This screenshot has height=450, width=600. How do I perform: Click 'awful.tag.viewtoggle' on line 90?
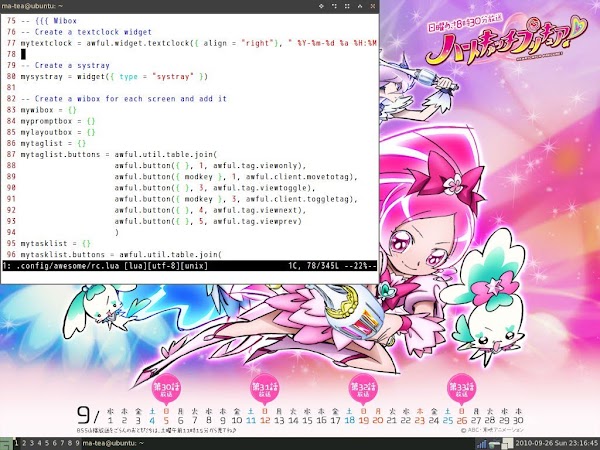[x=260, y=188]
